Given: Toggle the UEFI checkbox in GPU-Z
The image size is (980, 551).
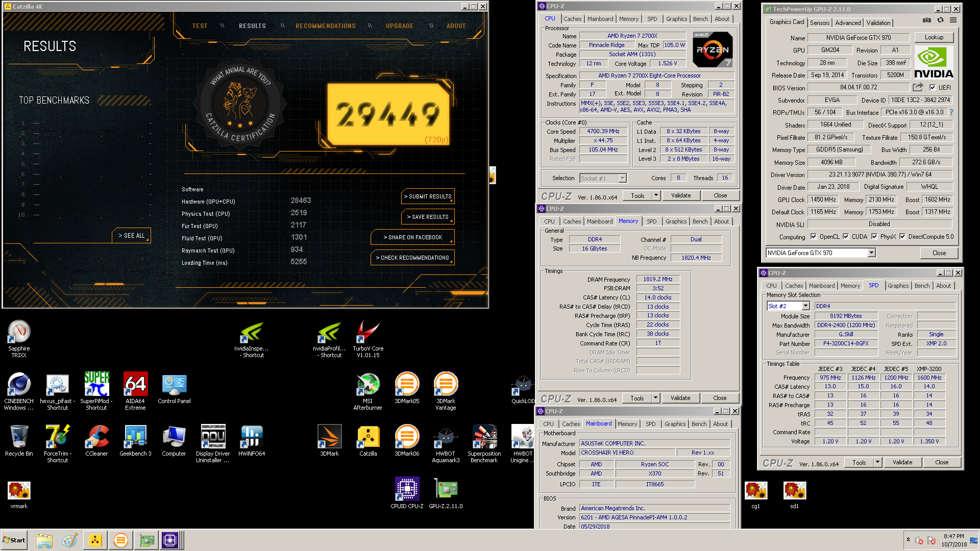Looking at the screenshot, I should (x=933, y=87).
